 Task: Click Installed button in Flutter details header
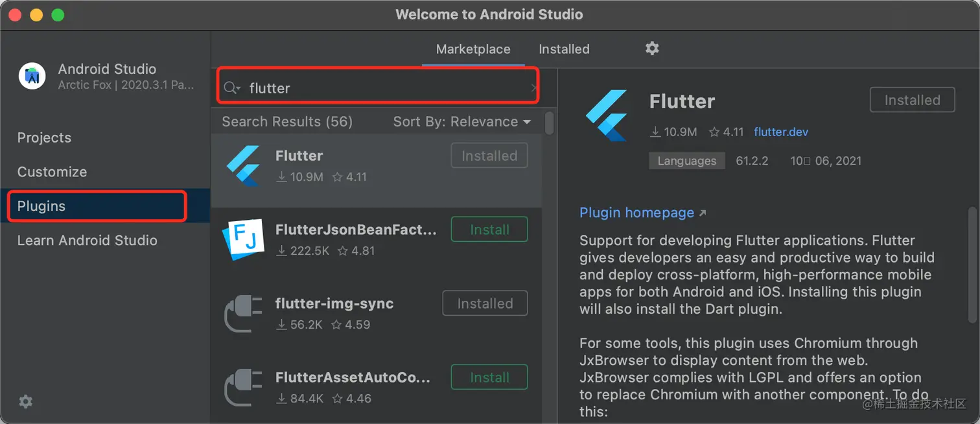(x=913, y=100)
